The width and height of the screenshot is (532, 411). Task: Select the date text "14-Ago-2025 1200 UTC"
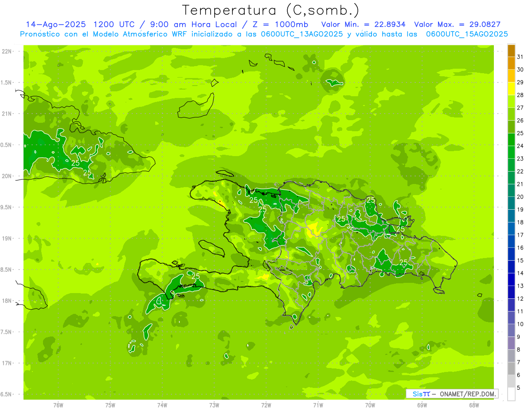(79, 24)
